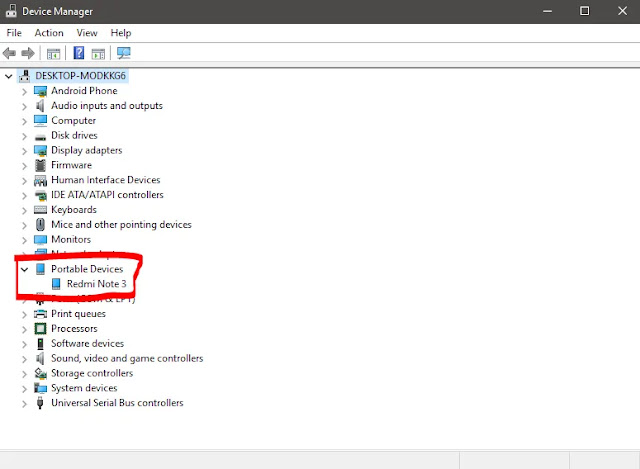Click the Redmi Note 3 device icon

click(56, 284)
